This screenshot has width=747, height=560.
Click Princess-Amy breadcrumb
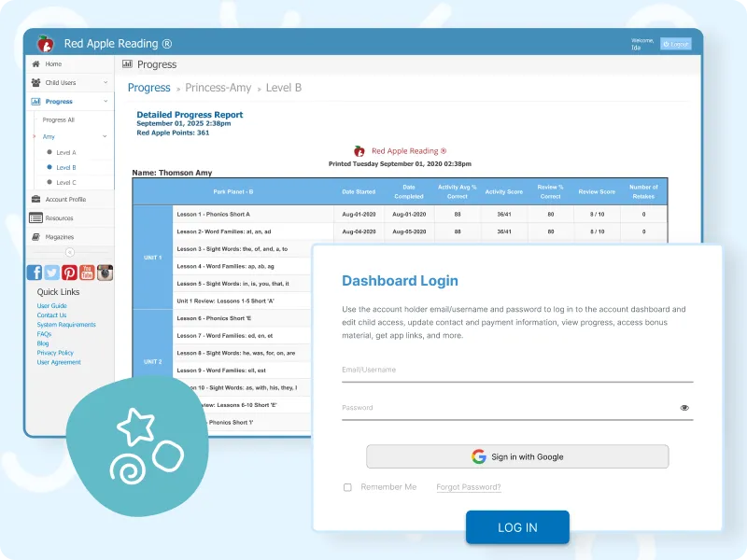[x=218, y=88]
